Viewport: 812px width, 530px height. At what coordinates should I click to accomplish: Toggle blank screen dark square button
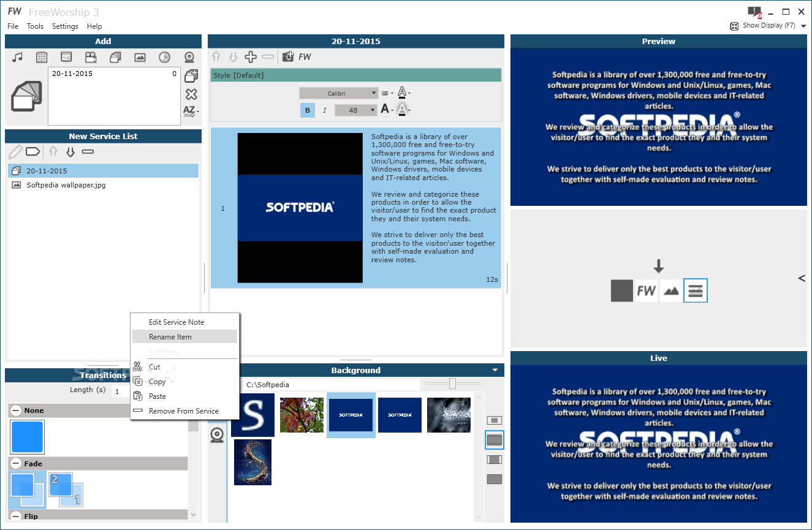622,290
